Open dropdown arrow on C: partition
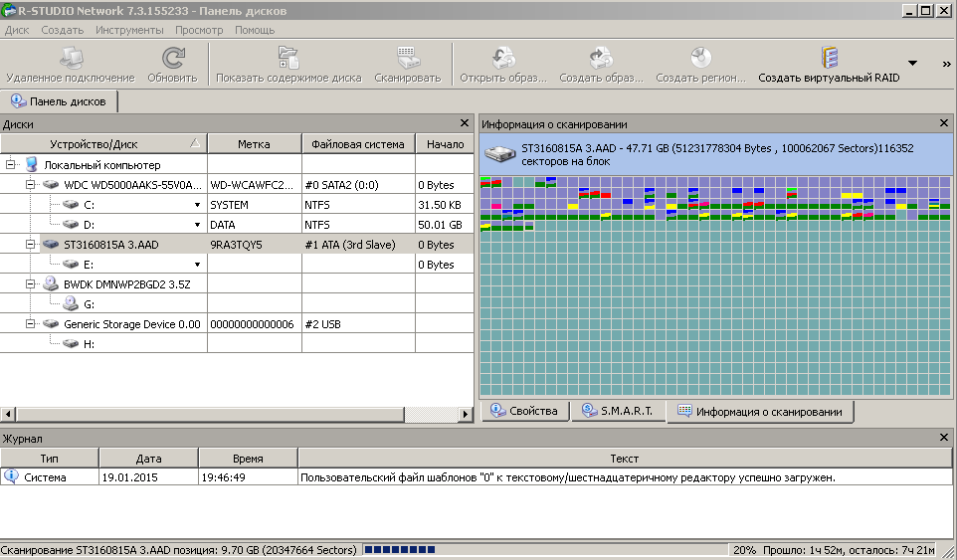Screen dimensions: 957x560 click(197, 205)
